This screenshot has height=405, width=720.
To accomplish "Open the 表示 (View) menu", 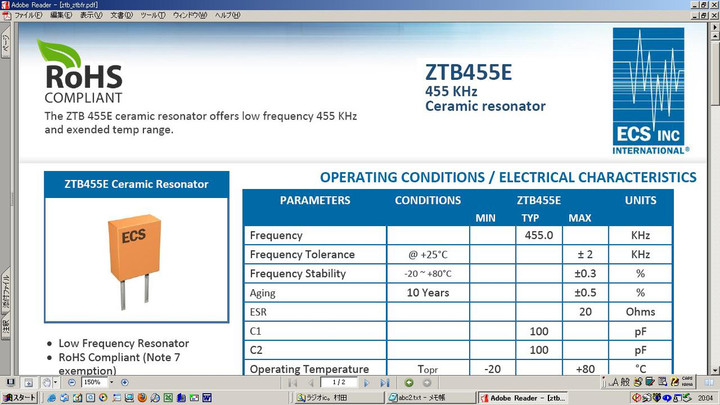I will [x=91, y=16].
